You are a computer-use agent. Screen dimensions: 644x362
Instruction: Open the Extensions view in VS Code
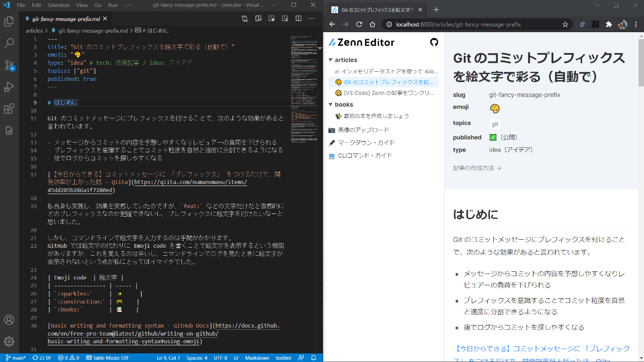[9, 109]
